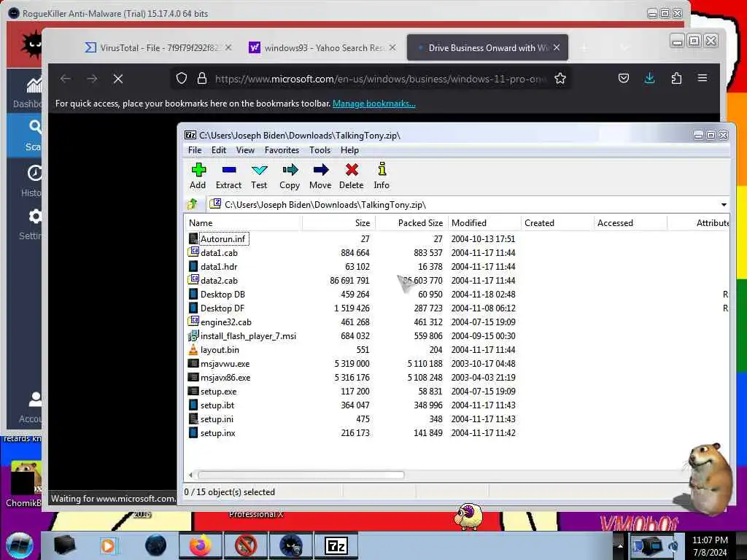Screen dimensions: 747x560
Task: Click the Firefox back arrow
Action: coord(66,79)
